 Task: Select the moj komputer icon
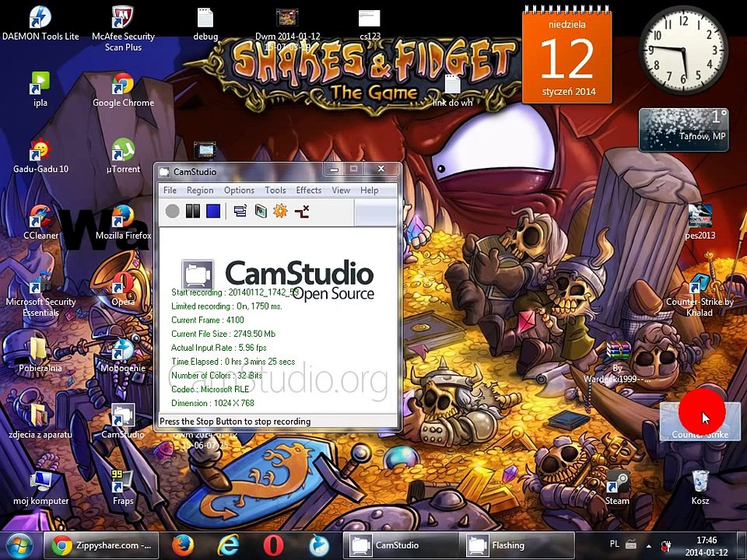[40, 488]
